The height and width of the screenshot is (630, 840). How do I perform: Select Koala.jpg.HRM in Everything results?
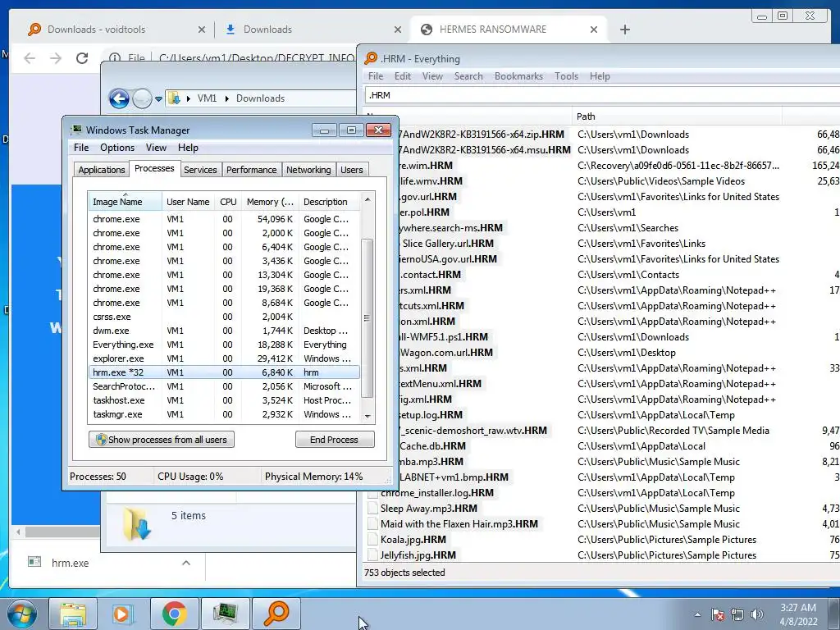pyautogui.click(x=413, y=540)
